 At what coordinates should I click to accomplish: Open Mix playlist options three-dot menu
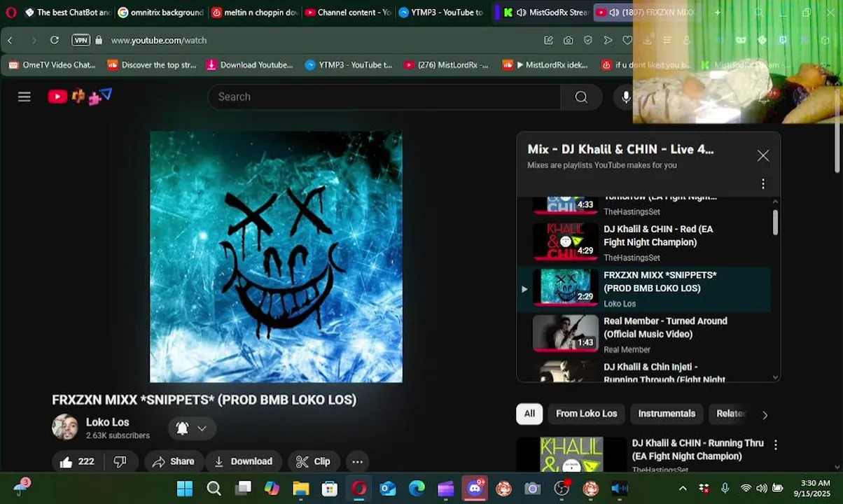tap(763, 183)
